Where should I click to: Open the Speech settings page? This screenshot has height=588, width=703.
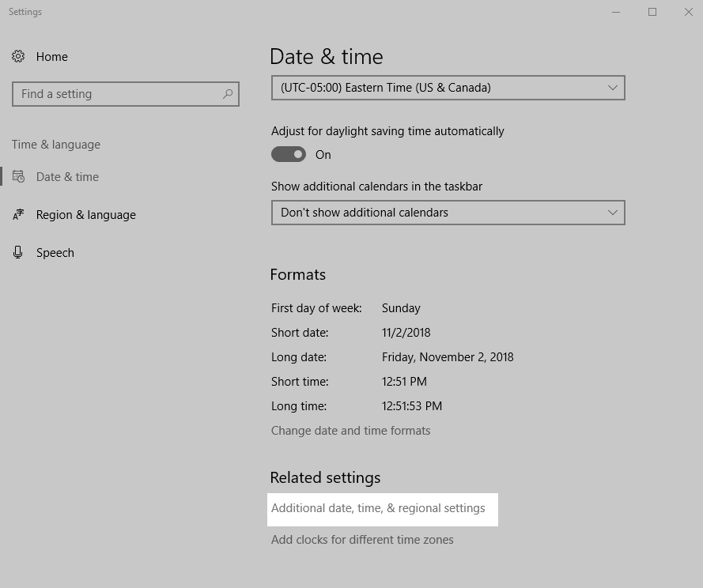55,253
